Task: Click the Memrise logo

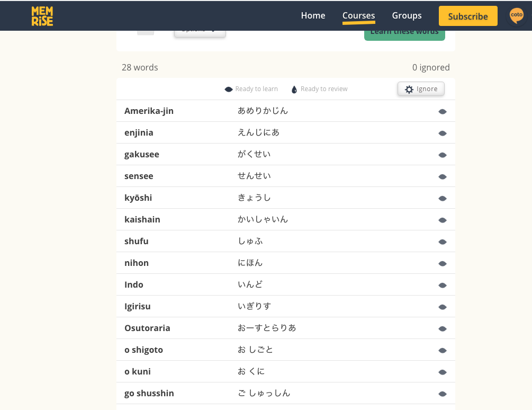Action: click(42, 16)
